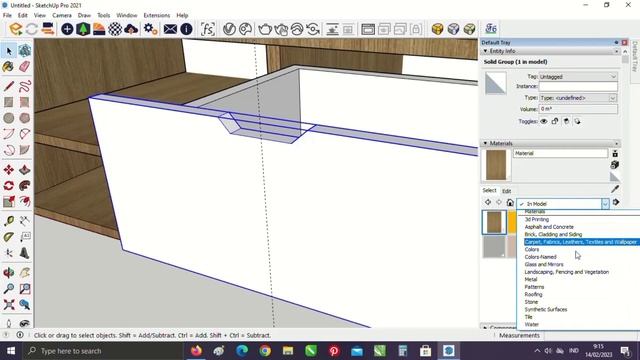Screen dimensions: 640x360
Task: Switch to the Select materials tab
Action: (x=489, y=191)
